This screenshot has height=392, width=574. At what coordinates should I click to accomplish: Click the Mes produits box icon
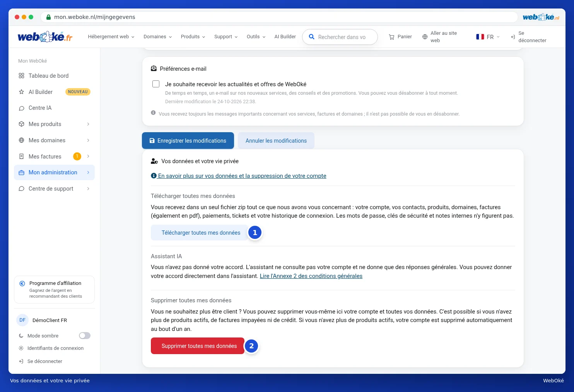[x=21, y=124]
